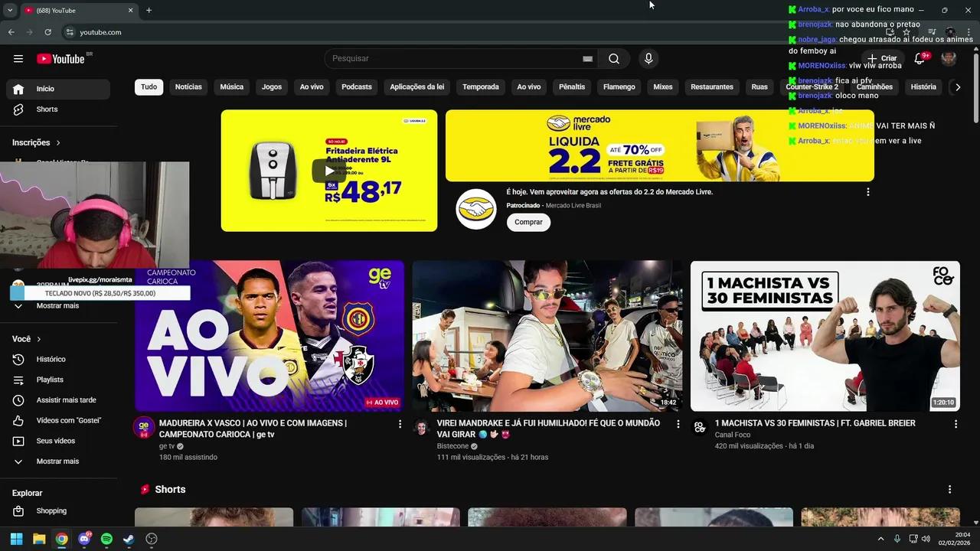Open options for 1 Machista video

955,424
